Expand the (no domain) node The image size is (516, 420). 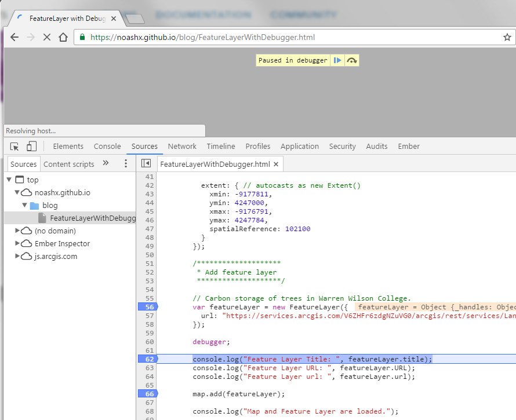click(17, 231)
